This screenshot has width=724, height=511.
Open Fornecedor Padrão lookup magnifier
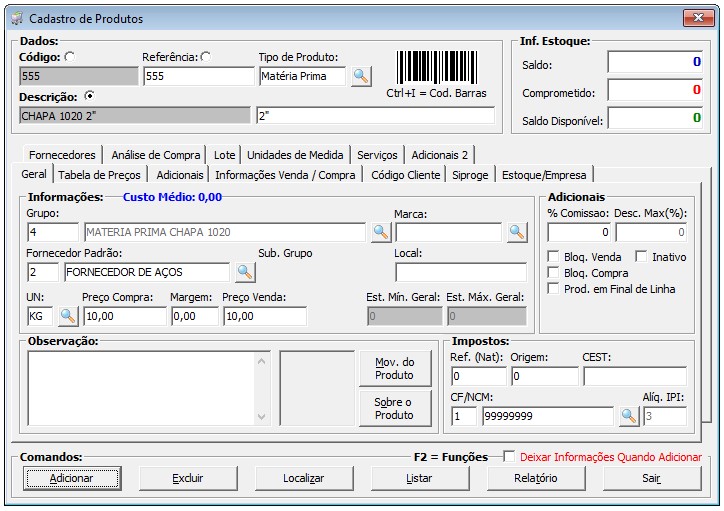[x=245, y=272]
